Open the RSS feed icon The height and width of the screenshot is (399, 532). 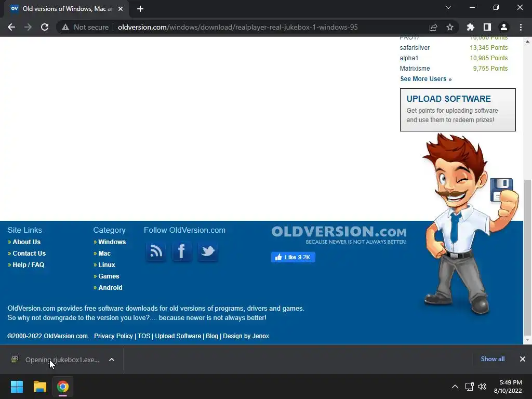pyautogui.click(x=156, y=251)
